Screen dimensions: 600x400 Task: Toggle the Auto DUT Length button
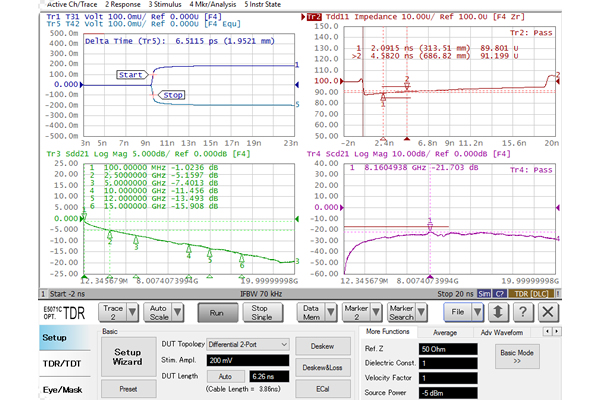224,375
